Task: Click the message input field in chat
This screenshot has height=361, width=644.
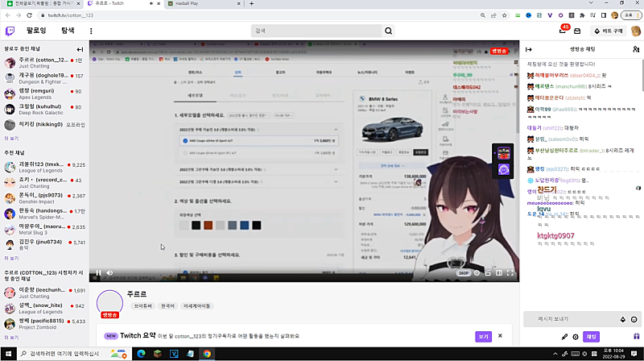Action: pos(582,319)
